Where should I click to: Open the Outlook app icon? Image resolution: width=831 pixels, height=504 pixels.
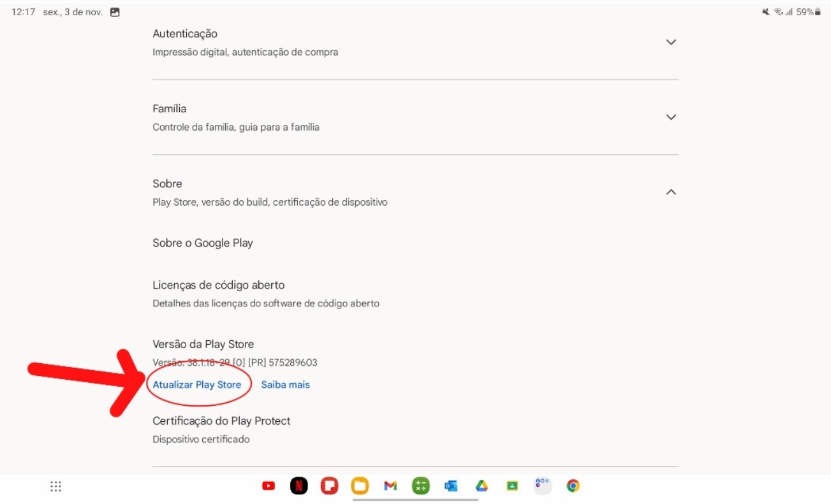pos(451,486)
